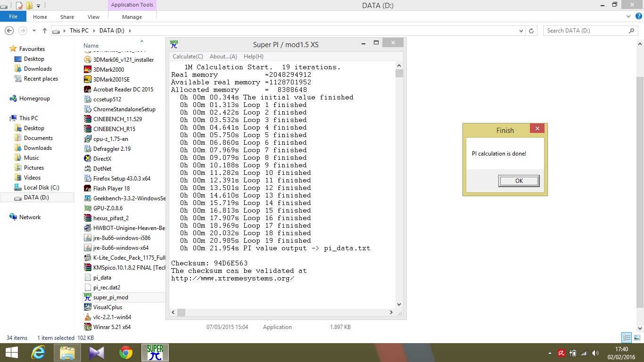This screenshot has height=362, width=644.
Task: Switch Explorer to the Details view layout
Action: [x=627, y=337]
